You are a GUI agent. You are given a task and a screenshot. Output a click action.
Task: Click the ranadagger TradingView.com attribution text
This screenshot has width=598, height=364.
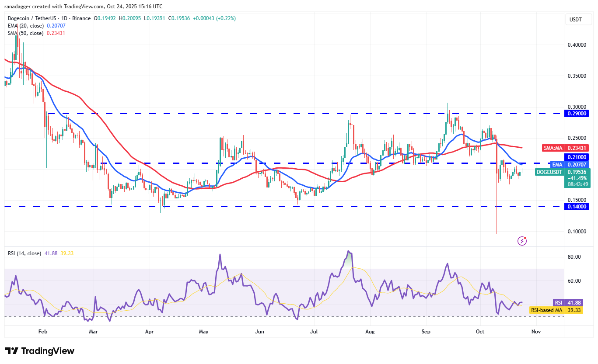pos(83,6)
